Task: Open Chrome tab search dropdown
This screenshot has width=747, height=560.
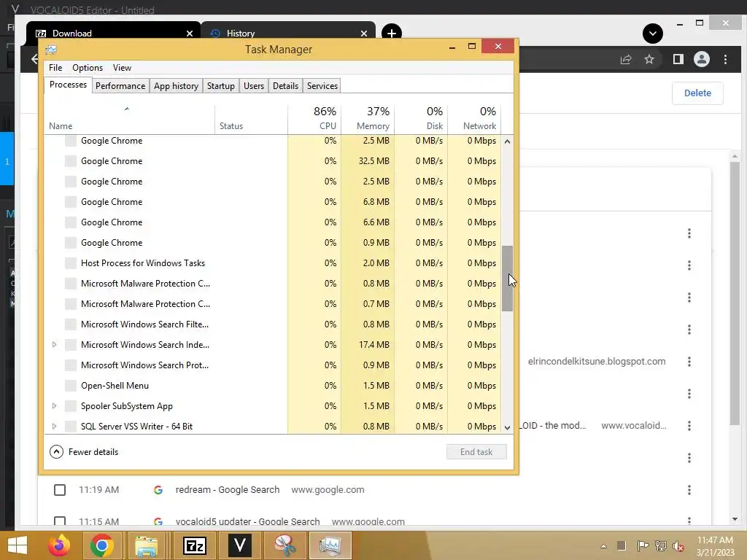Action: (653, 34)
